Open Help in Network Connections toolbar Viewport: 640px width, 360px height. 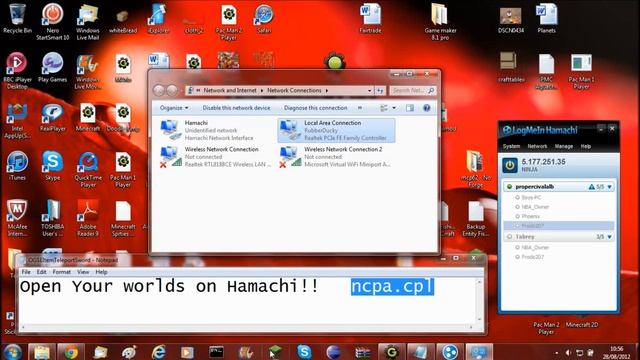click(x=427, y=108)
